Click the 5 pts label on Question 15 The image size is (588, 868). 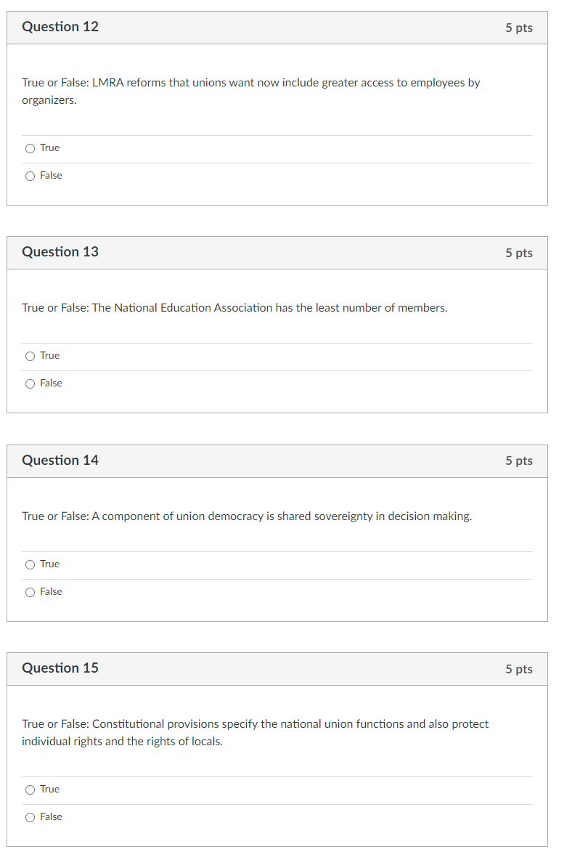(x=520, y=669)
